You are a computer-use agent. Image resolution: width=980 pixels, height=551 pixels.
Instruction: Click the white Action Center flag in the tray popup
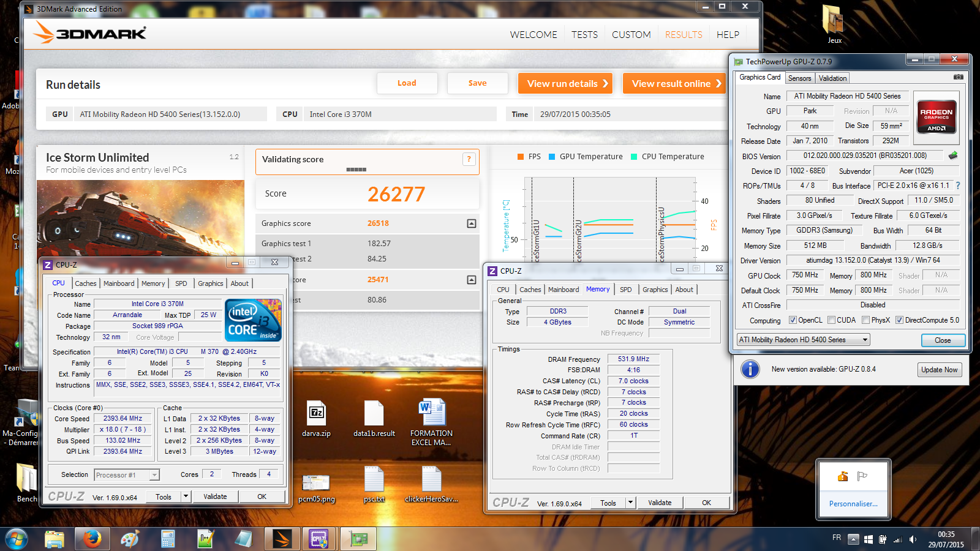point(862,476)
